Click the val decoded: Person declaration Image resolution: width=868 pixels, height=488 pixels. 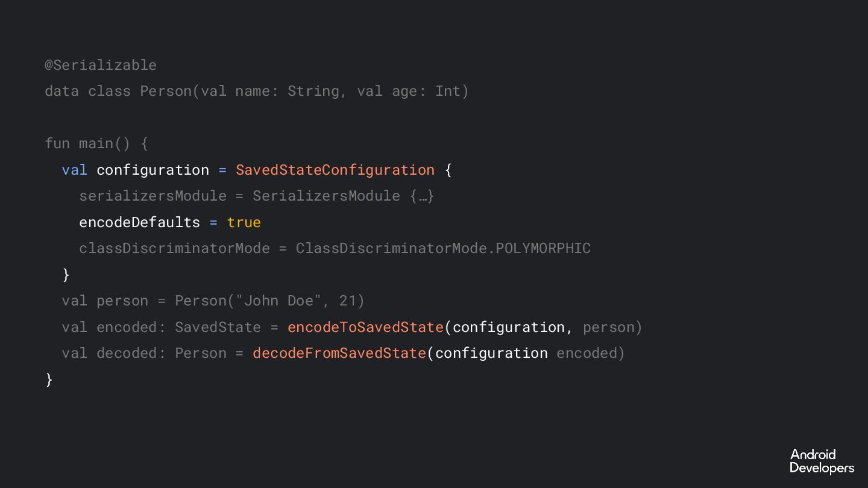point(145,353)
